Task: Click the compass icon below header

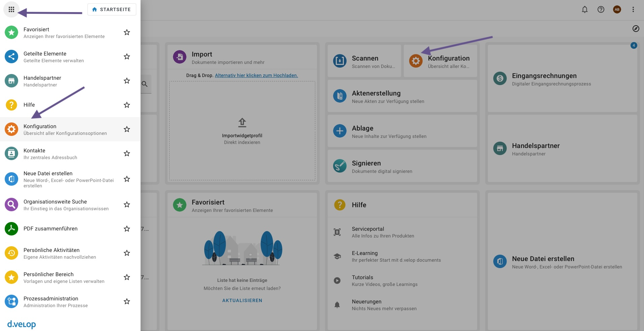Action: pyautogui.click(x=636, y=29)
